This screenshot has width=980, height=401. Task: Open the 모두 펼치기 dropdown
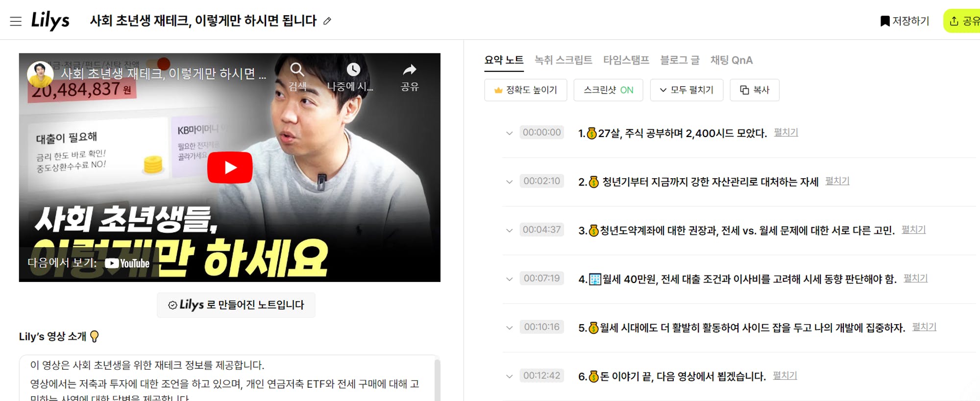click(x=686, y=90)
